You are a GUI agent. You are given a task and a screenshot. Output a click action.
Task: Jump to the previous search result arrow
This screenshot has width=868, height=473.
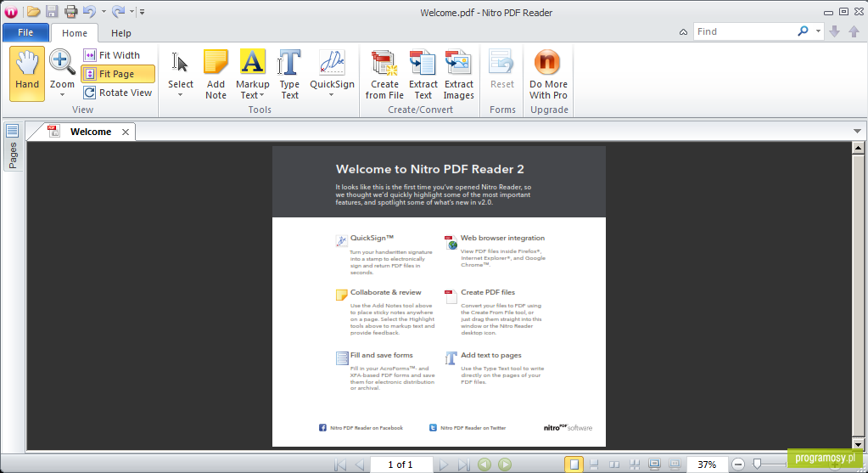[x=854, y=31]
